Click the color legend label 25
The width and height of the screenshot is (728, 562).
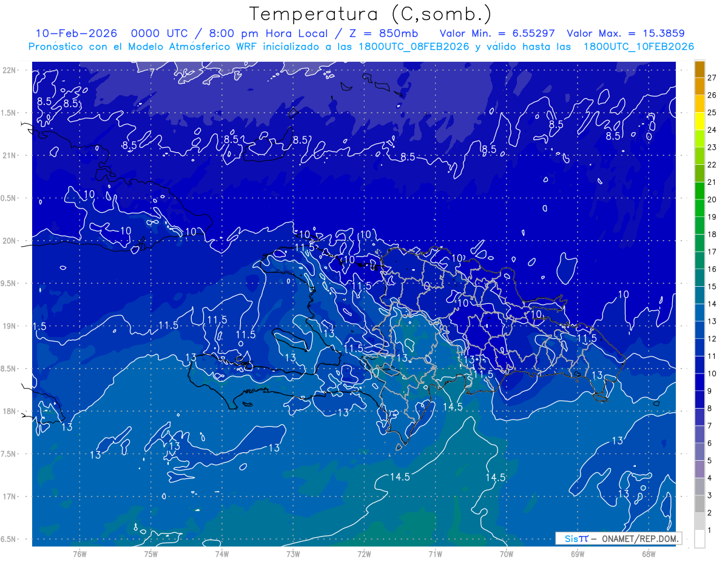[x=712, y=112]
